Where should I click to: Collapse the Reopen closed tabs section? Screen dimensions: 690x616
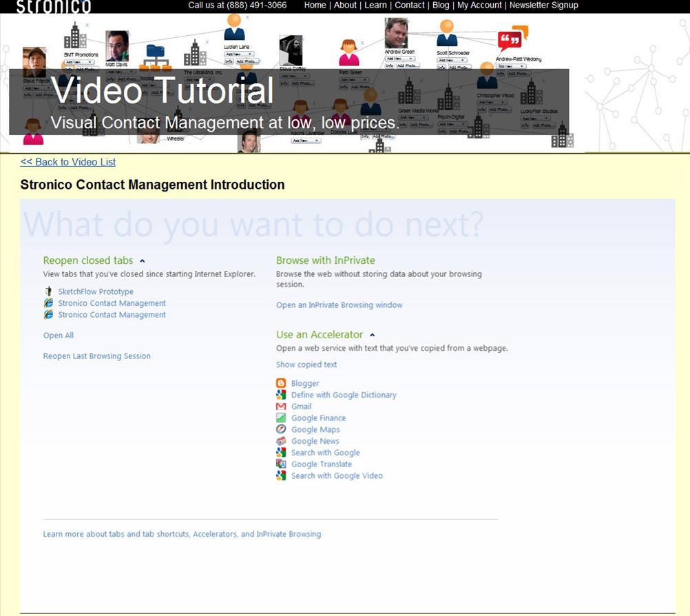click(142, 260)
